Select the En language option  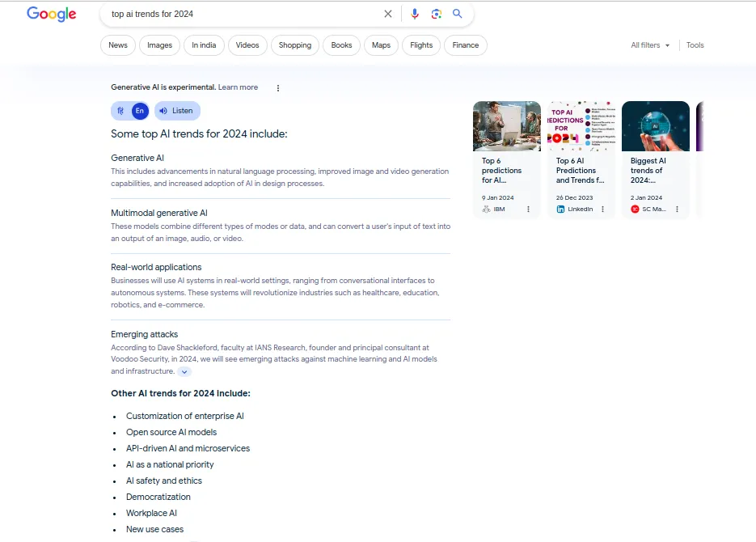139,111
